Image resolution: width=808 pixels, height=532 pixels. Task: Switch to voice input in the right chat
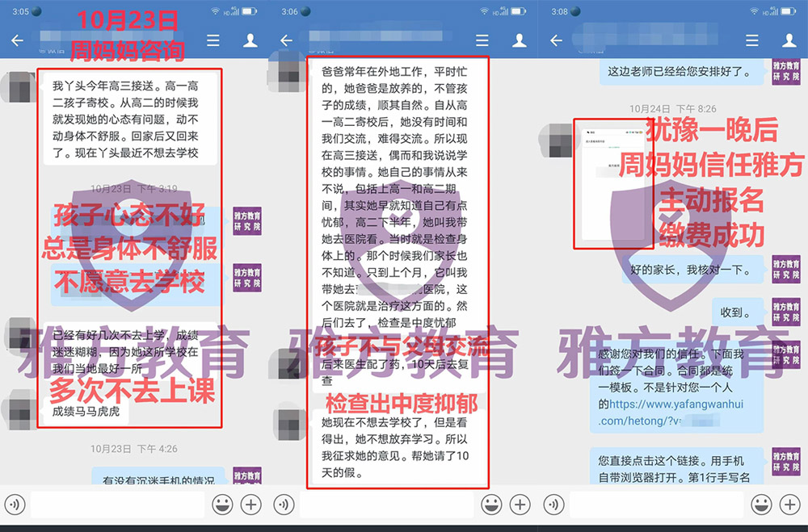click(x=553, y=505)
